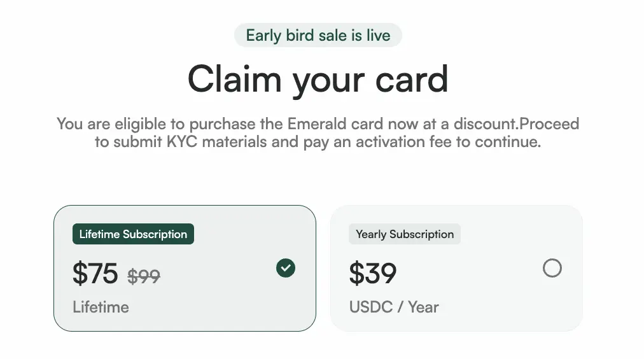The image size is (644, 359).
Task: Click the $75 lifetime price
Action: (x=95, y=273)
